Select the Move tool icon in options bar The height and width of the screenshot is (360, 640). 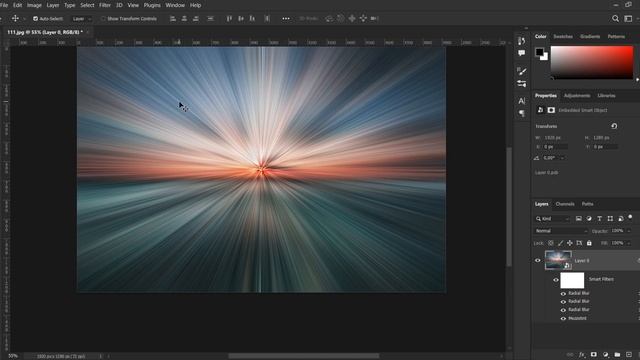(15, 18)
